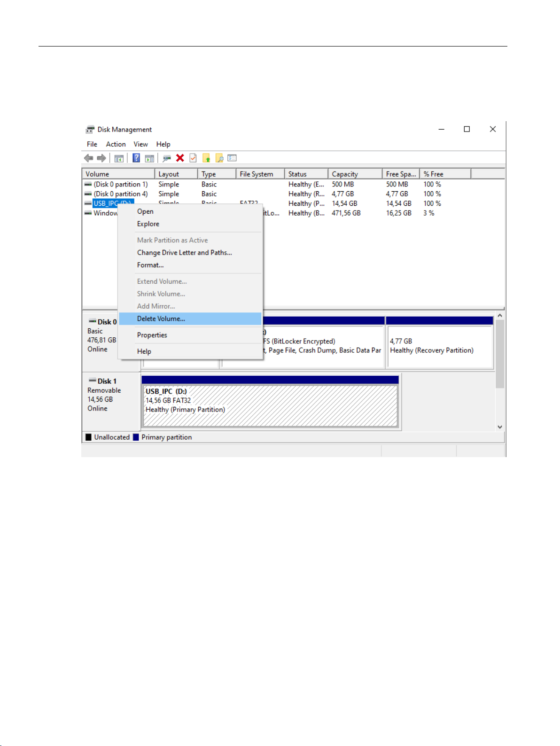Sort by the Capacity column header
This screenshot has width=560, height=746.
pyautogui.click(x=355, y=174)
